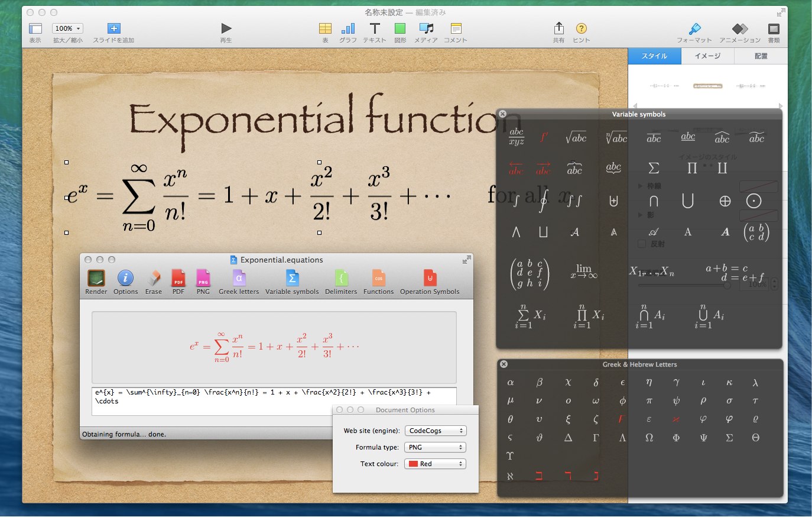Open the Formula type PNG dropdown

click(435, 447)
